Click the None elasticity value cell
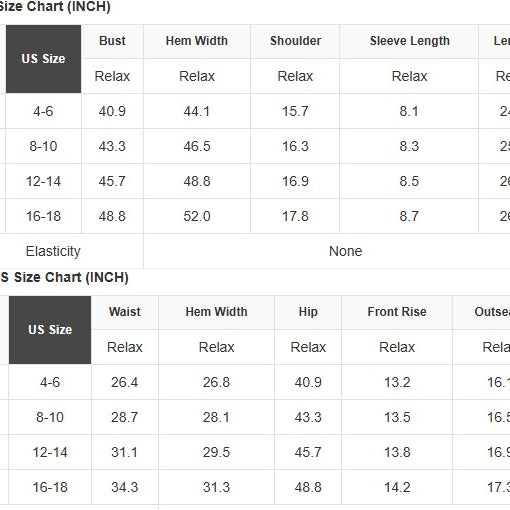The height and width of the screenshot is (510, 510). click(x=346, y=251)
